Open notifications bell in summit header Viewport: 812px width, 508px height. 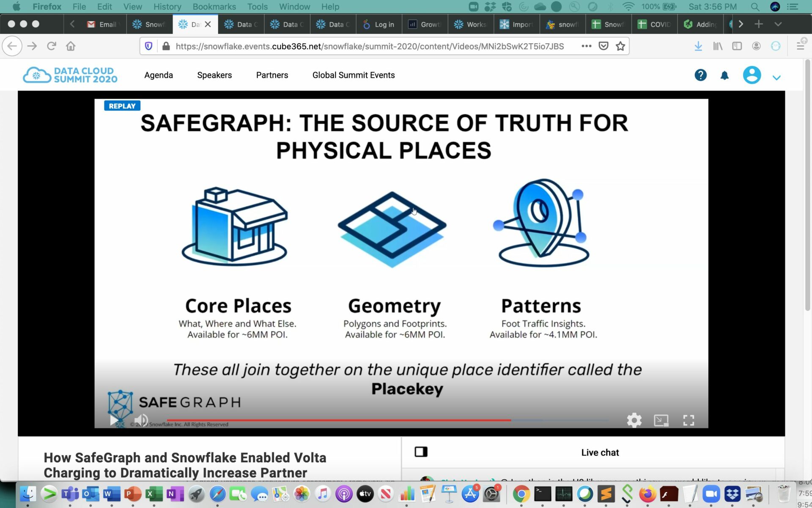point(724,75)
